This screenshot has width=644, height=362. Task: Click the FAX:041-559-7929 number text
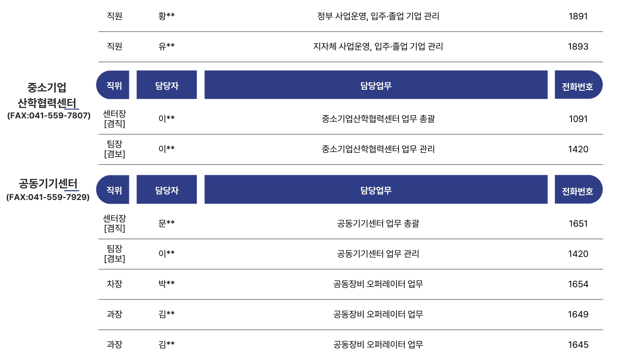coord(48,197)
